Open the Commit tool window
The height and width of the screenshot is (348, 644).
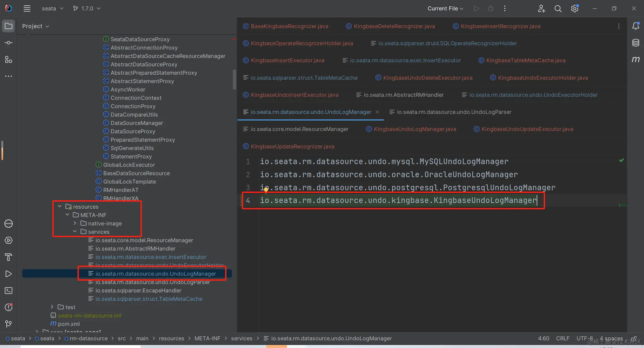pyautogui.click(x=9, y=43)
